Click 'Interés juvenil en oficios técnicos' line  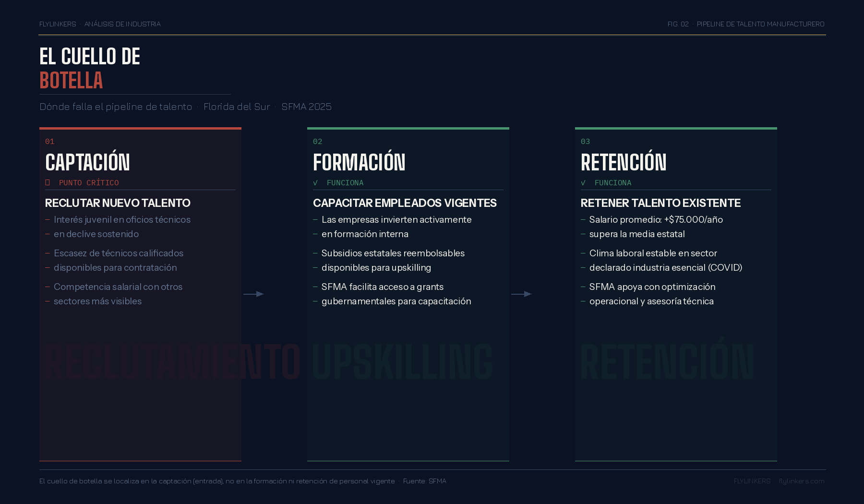pos(122,220)
